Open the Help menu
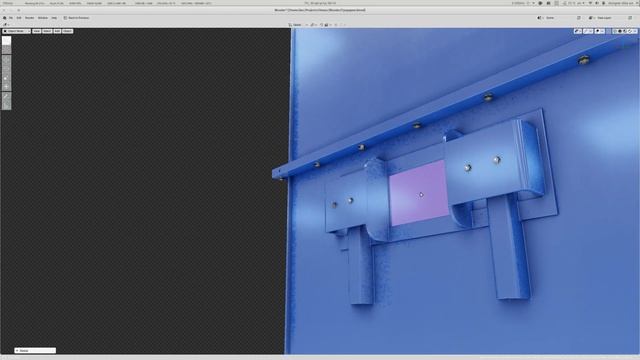This screenshot has height=360, width=640. click(54, 18)
